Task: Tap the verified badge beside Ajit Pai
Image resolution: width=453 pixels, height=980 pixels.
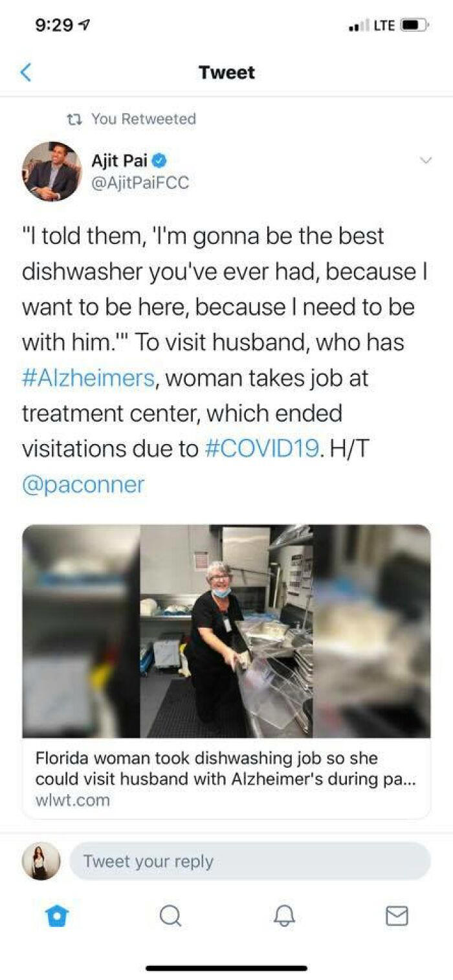Action: click(x=160, y=161)
